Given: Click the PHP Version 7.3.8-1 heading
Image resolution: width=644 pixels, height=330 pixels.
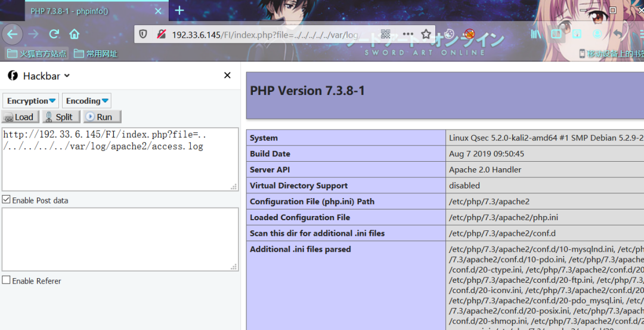Looking at the screenshot, I should click(x=307, y=91).
